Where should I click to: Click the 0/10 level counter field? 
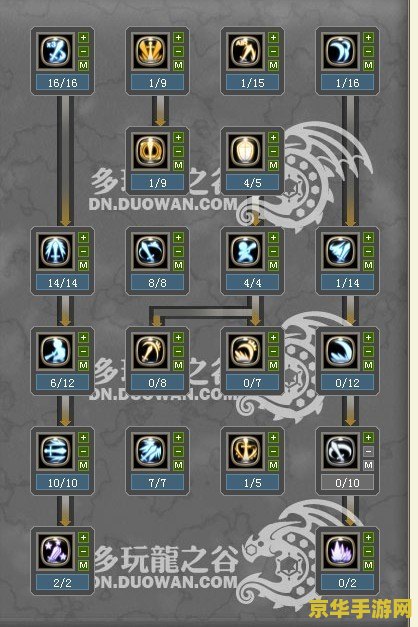point(347,483)
